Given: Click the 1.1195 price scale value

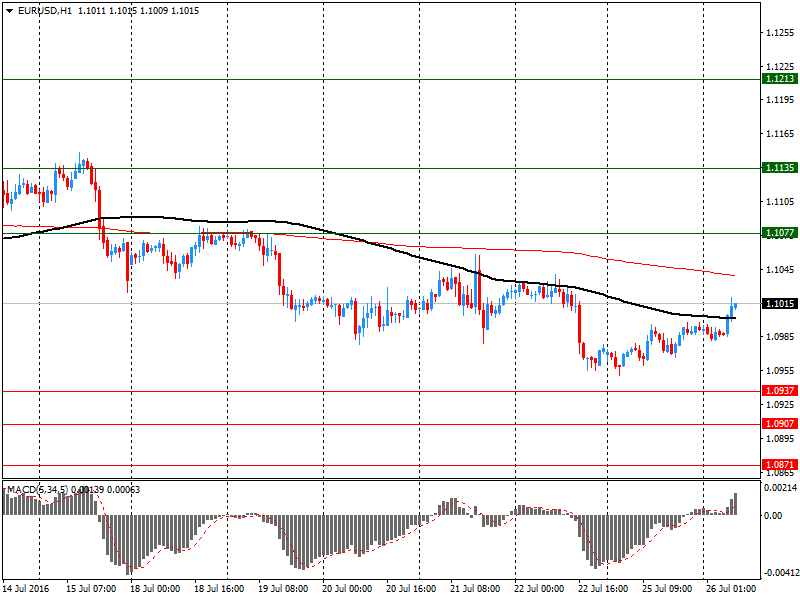Looking at the screenshot, I should click(780, 99).
